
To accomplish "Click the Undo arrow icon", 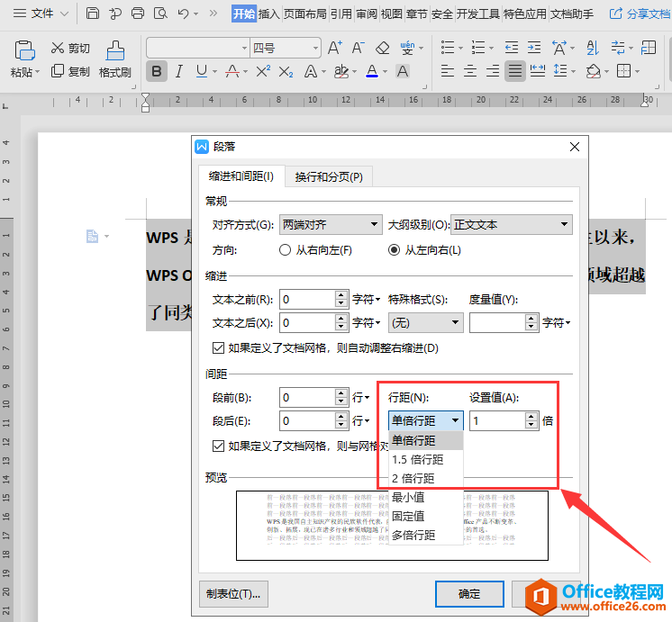I will (x=184, y=14).
